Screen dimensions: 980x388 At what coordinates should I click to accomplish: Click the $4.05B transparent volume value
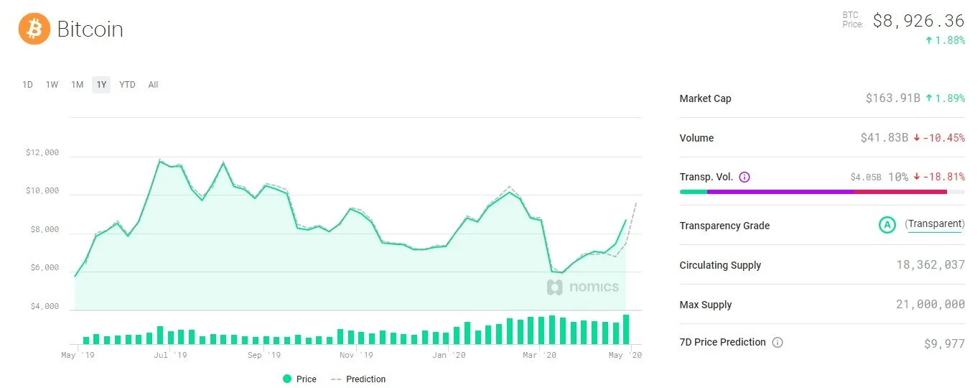(866, 177)
